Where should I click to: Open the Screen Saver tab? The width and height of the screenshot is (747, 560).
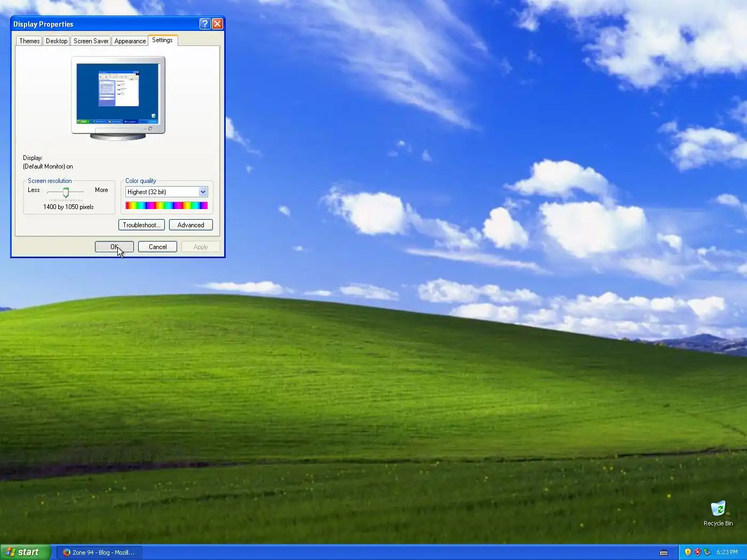pos(91,41)
